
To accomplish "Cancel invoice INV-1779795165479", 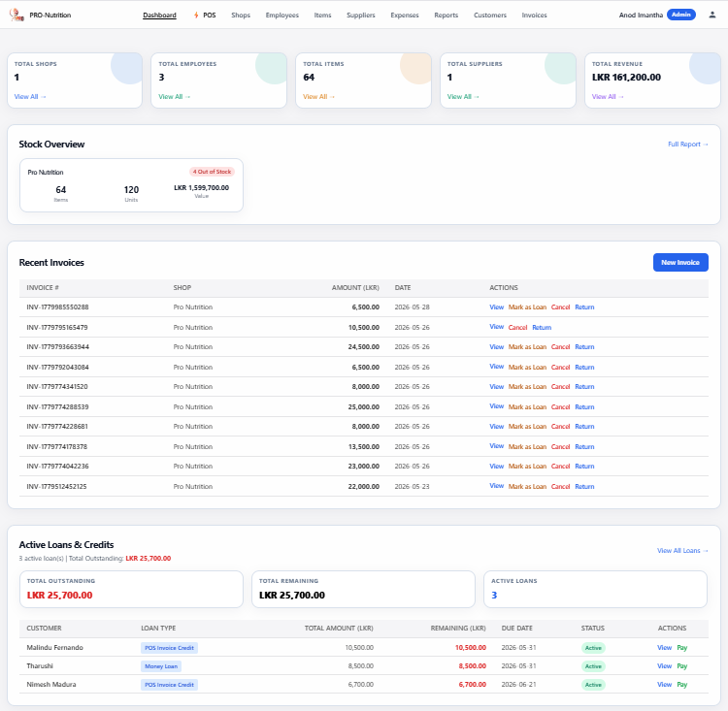I will pos(517,327).
